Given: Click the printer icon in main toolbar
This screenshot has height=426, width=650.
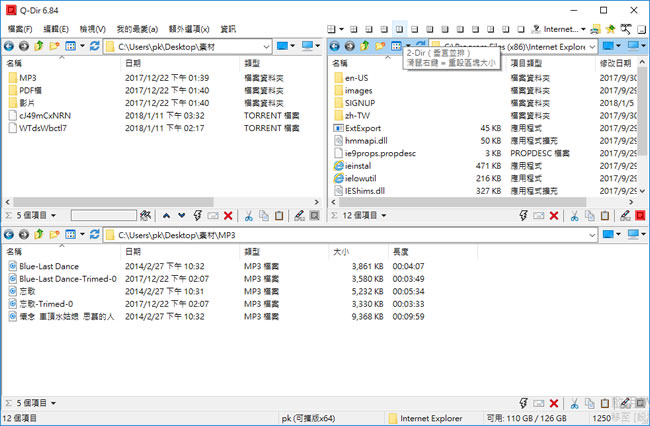Looking at the screenshot, I should coord(595,29).
